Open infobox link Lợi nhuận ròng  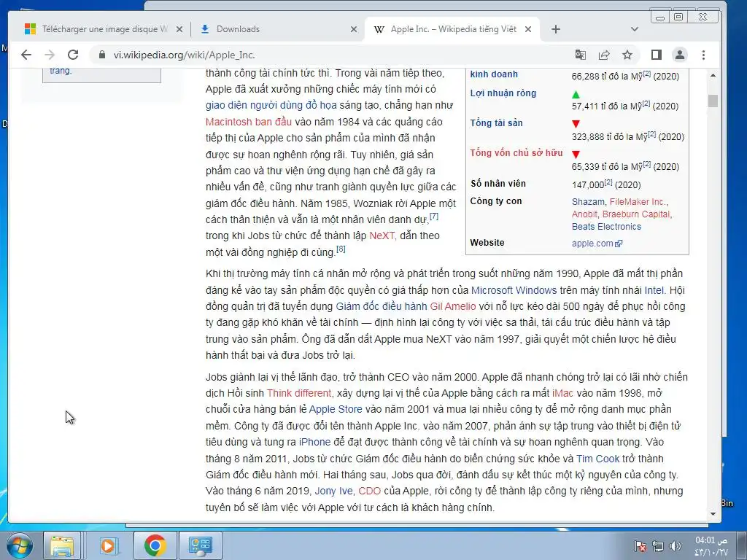pos(503,93)
